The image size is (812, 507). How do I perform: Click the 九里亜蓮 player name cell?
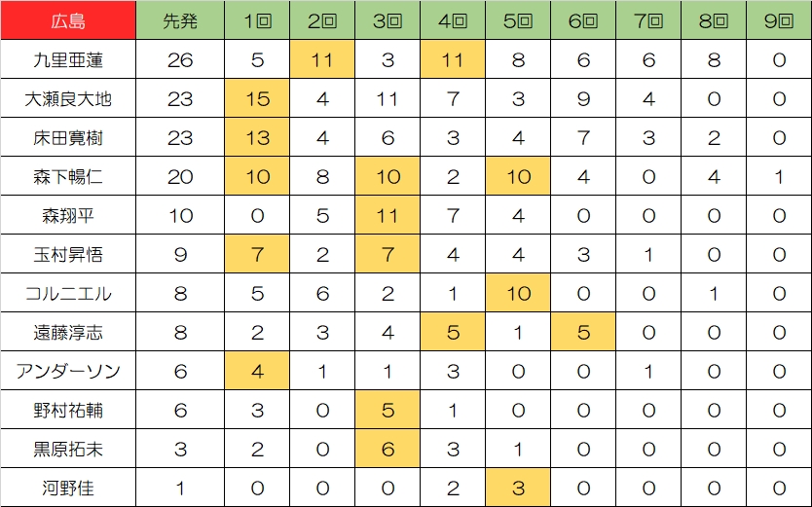coord(68,59)
